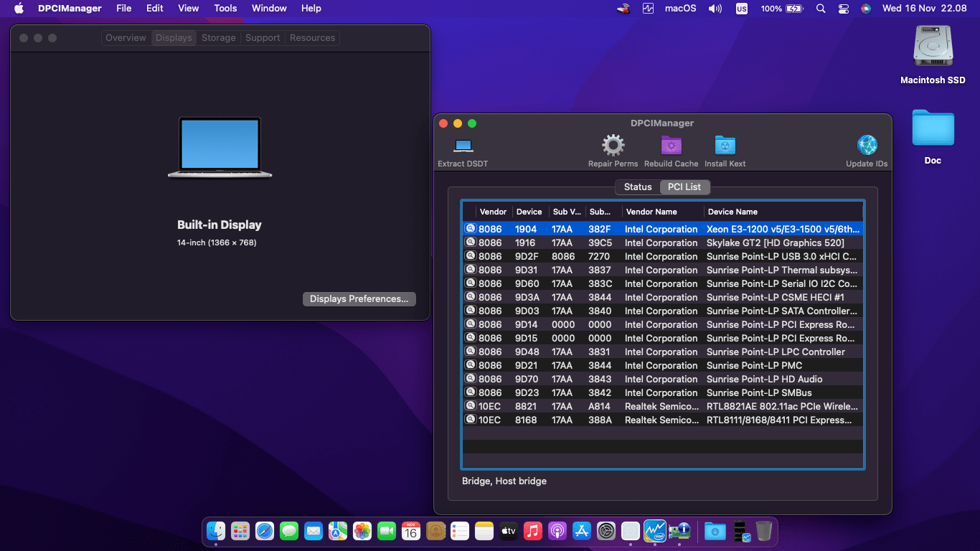Select the Sunrise Point-LP CSME HECI #1 row
Screen dimensions: 980x551
[663, 297]
